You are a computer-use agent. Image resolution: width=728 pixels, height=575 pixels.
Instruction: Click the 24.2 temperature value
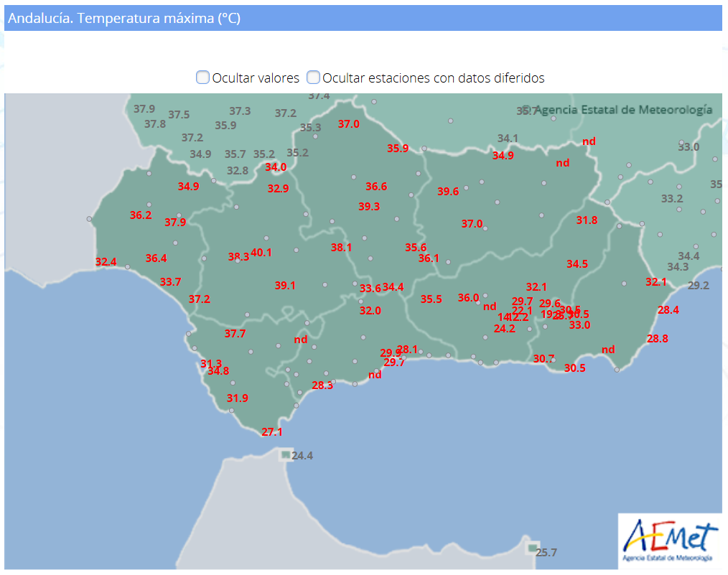(505, 329)
